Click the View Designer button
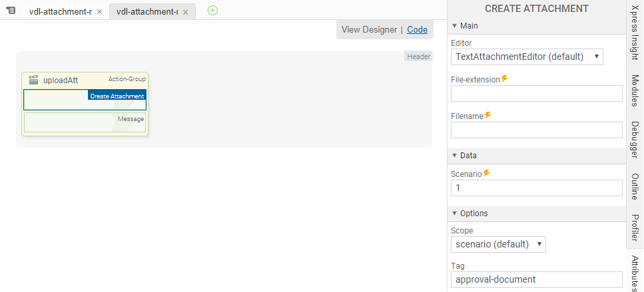 [x=369, y=29]
